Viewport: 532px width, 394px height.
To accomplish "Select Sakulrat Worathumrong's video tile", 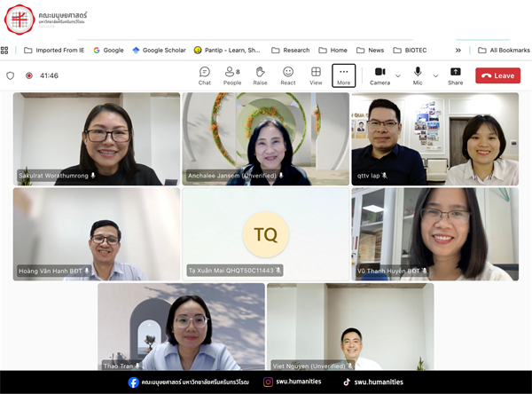I will pyautogui.click(x=97, y=138).
